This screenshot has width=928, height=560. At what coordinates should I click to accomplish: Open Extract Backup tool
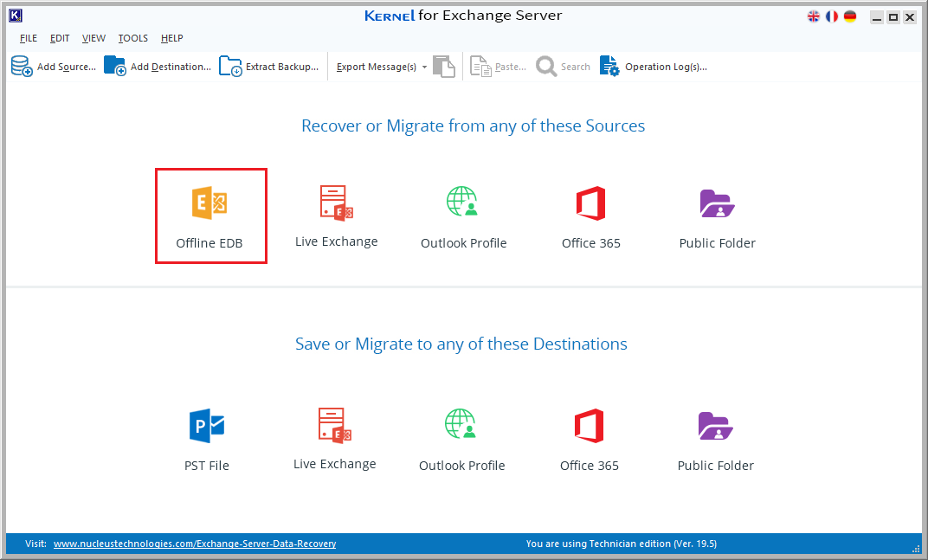coord(268,67)
